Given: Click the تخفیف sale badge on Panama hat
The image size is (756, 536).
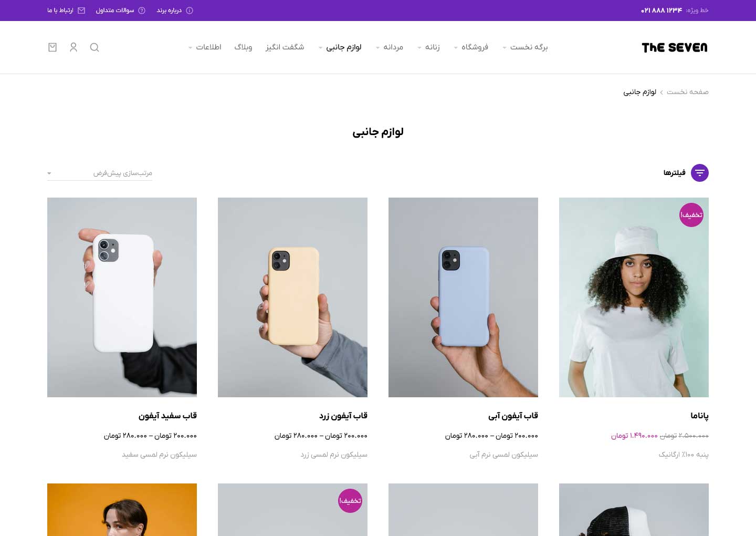Looking at the screenshot, I should click(x=691, y=215).
